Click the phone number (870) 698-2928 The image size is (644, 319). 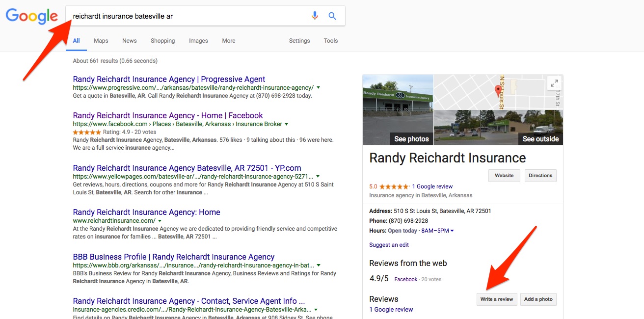tap(408, 221)
